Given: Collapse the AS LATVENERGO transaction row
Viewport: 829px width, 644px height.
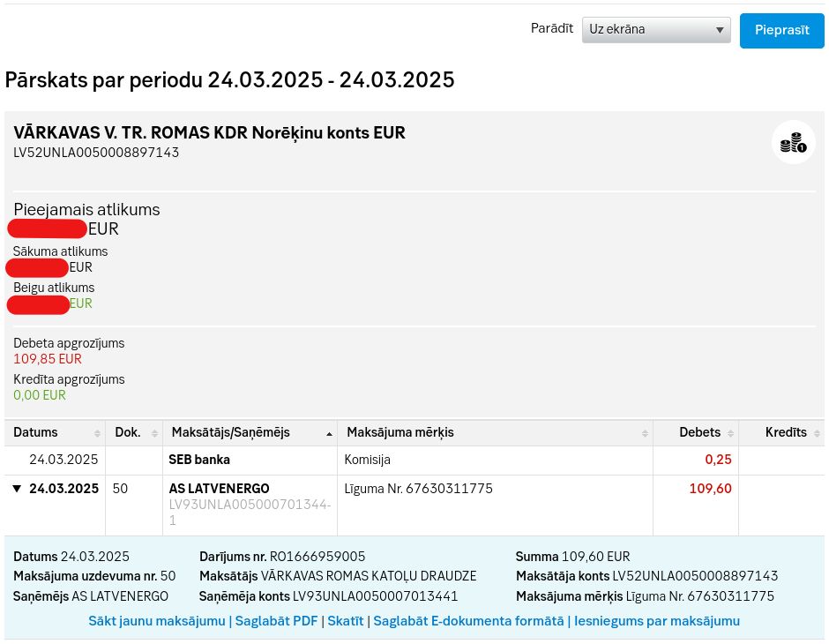Looking at the screenshot, I should tap(17, 489).
